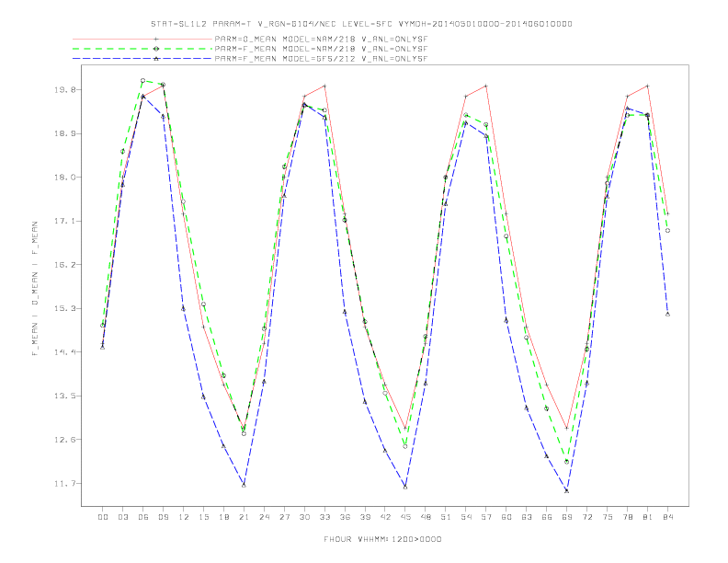Viewport: 728px width, 563px height.
Task: Click x-axis forecast hour label 00
Action: [103, 517]
